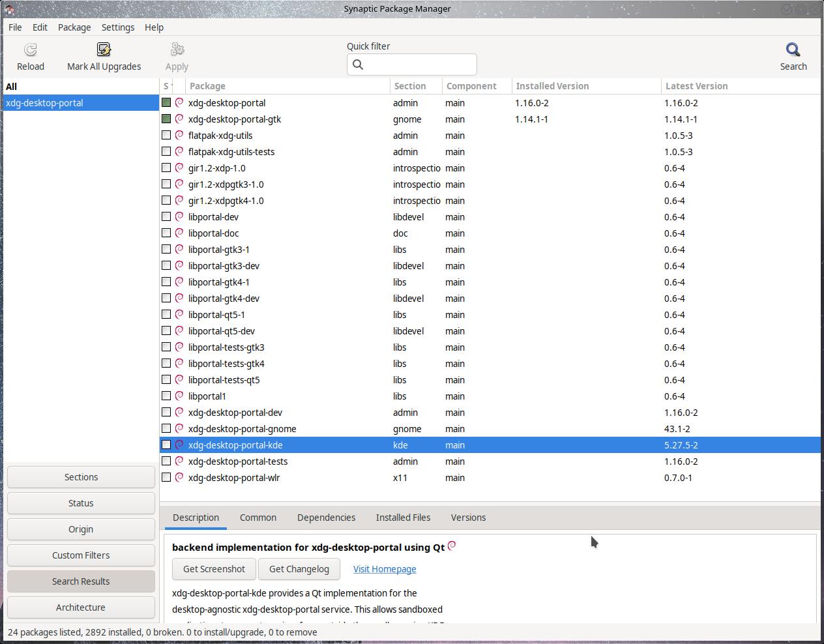Click Debian swirl icon for libportal-gtk3-dev
Screen dimensions: 824x644
click(x=179, y=266)
